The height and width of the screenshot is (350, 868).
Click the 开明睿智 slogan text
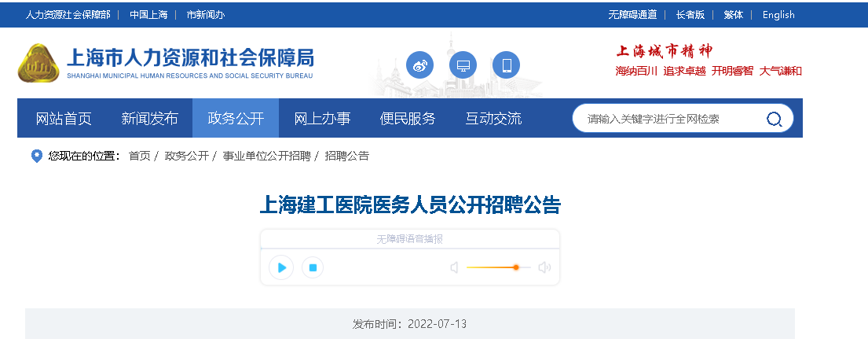[x=732, y=71]
